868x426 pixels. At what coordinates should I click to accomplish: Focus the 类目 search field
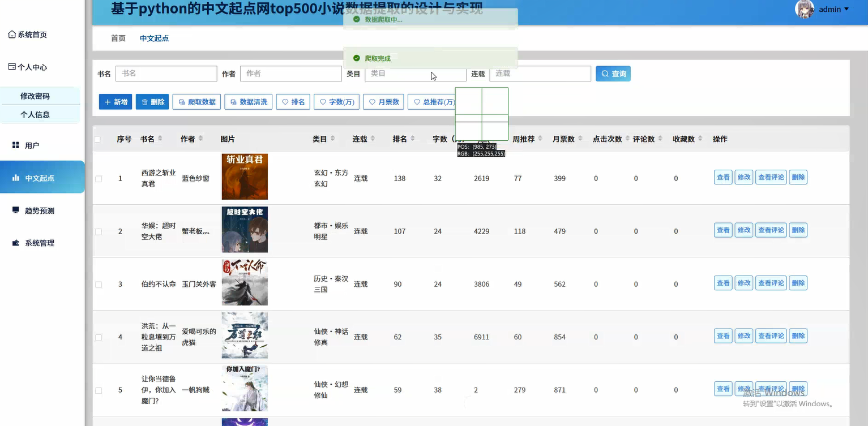(x=416, y=74)
